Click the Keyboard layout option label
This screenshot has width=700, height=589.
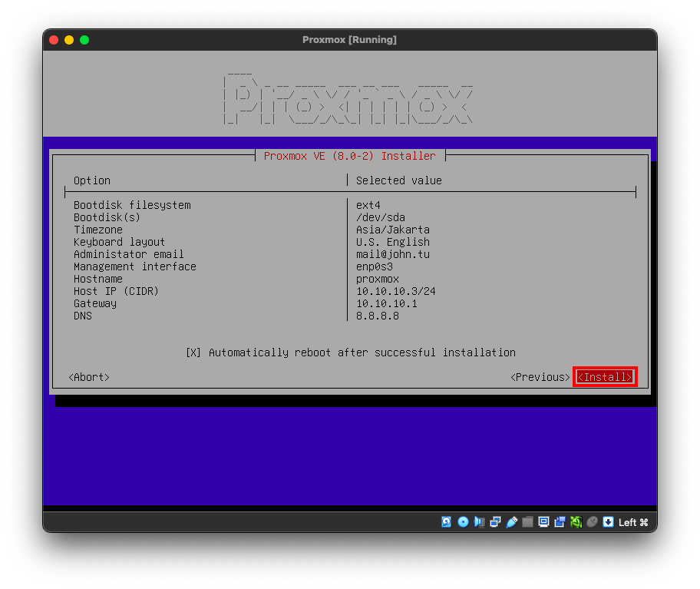point(119,242)
